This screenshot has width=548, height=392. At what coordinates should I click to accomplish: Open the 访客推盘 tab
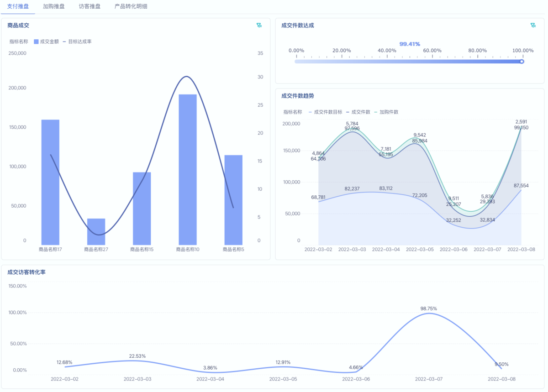click(x=90, y=7)
